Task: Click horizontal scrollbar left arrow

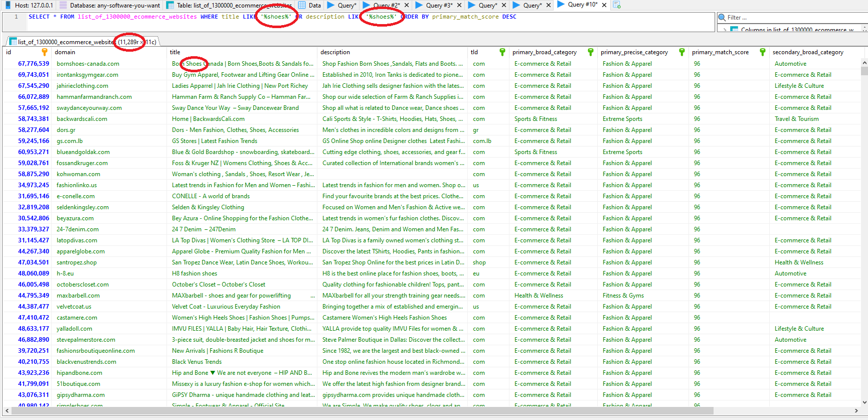Action: (x=7, y=411)
